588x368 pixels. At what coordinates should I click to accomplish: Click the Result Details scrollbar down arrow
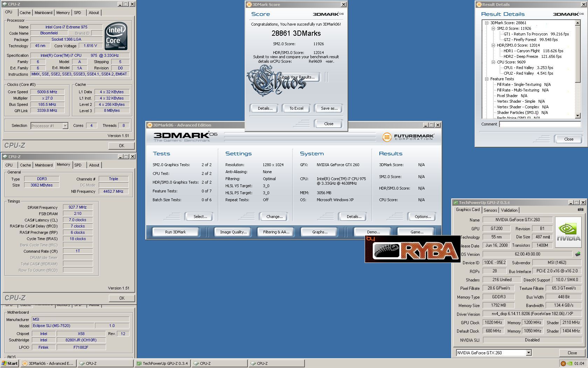click(577, 115)
